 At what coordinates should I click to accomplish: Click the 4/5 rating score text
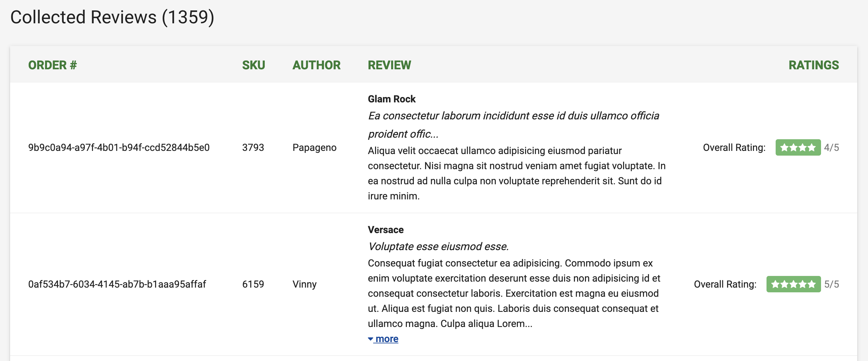831,147
